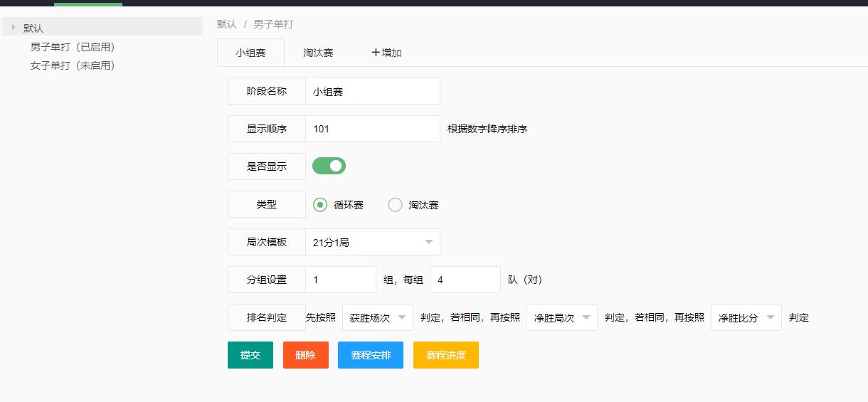
Task: Click the 分组设置 label
Action: (267, 280)
